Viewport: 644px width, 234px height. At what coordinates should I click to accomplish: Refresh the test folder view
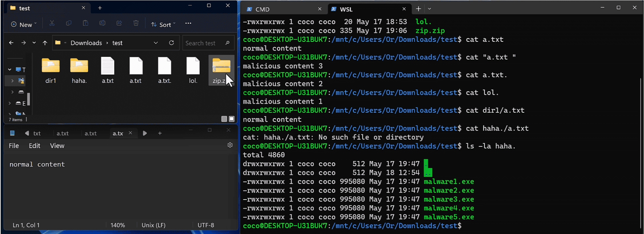point(171,43)
